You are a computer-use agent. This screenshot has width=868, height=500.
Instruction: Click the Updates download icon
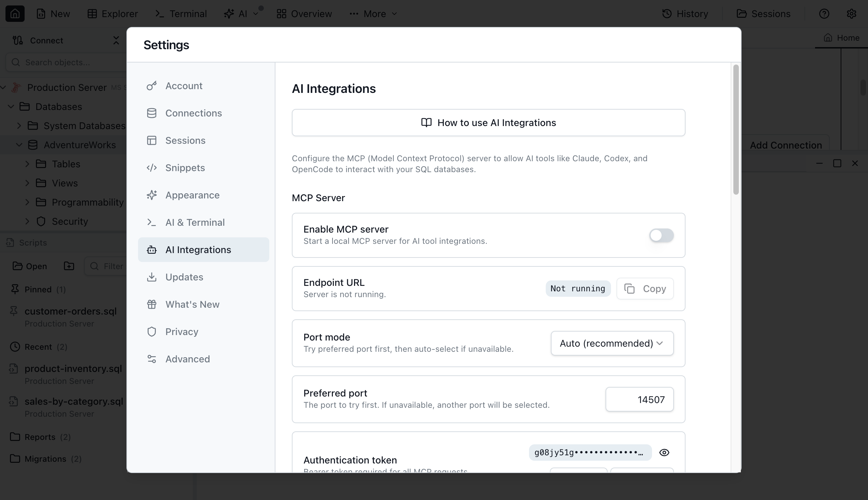151,277
